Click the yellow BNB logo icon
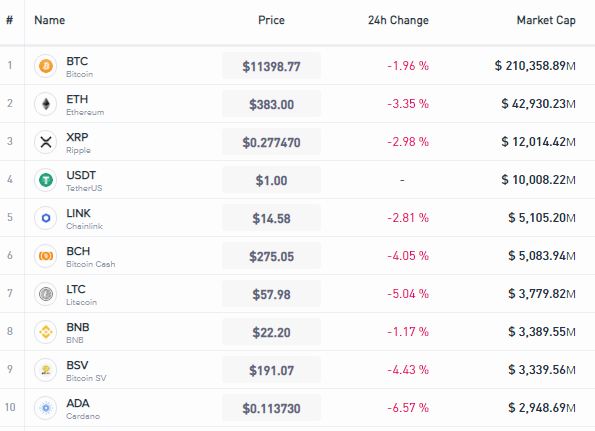The width and height of the screenshot is (595, 431). click(x=46, y=332)
